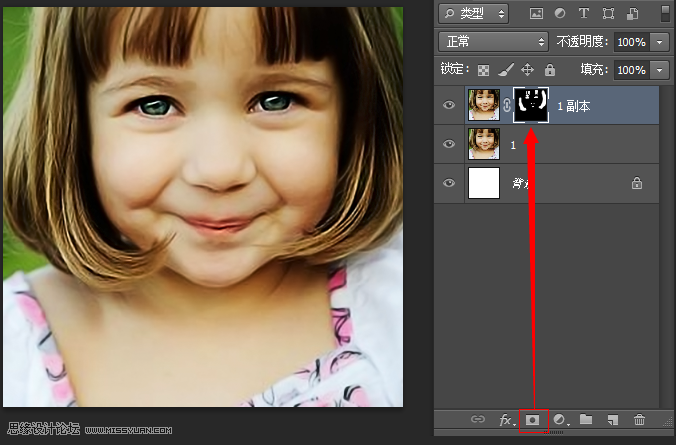
Task: Toggle the layer filtering switch
Action: coord(665,13)
